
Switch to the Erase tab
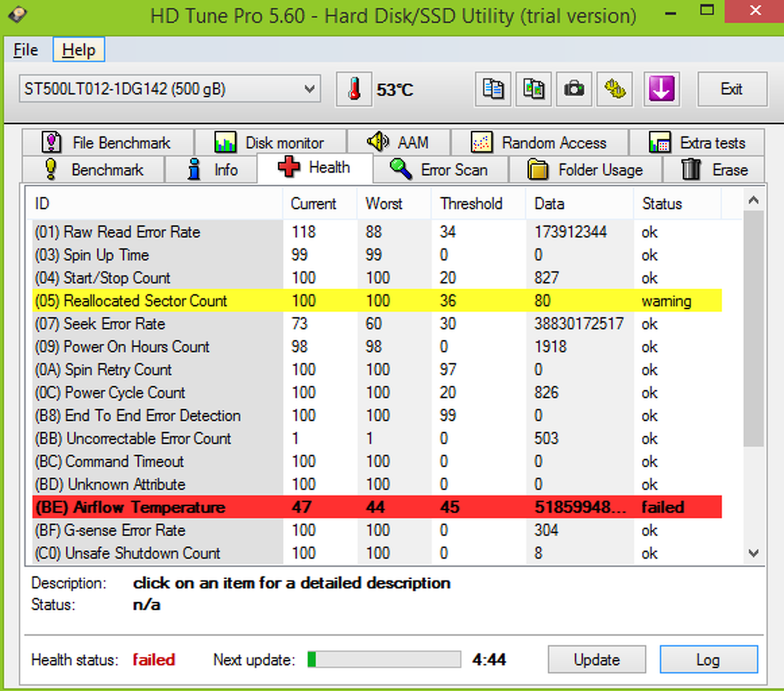pyautogui.click(x=714, y=169)
